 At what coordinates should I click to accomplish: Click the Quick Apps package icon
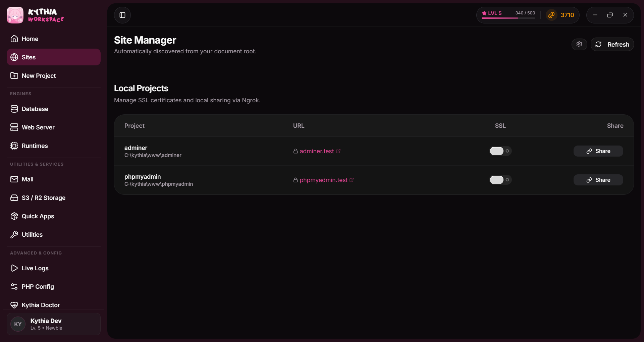pos(14,216)
